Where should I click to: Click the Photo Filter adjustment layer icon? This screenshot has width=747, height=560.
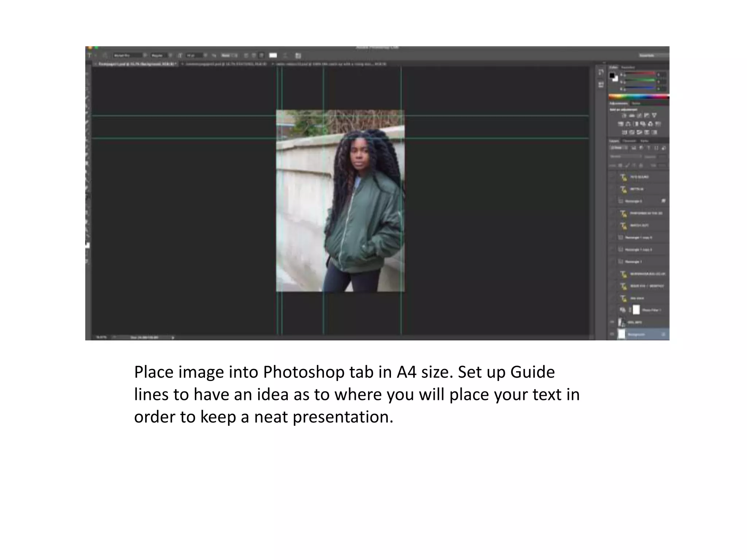point(623,310)
